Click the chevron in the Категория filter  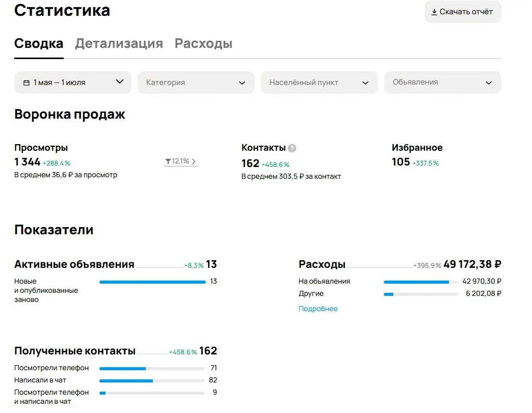click(242, 82)
